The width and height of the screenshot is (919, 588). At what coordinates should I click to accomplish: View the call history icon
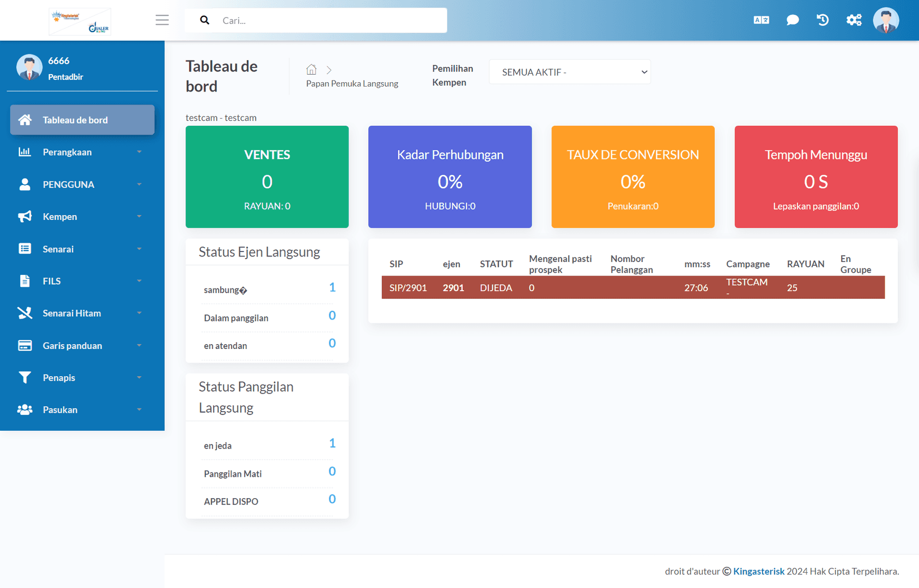click(x=823, y=20)
